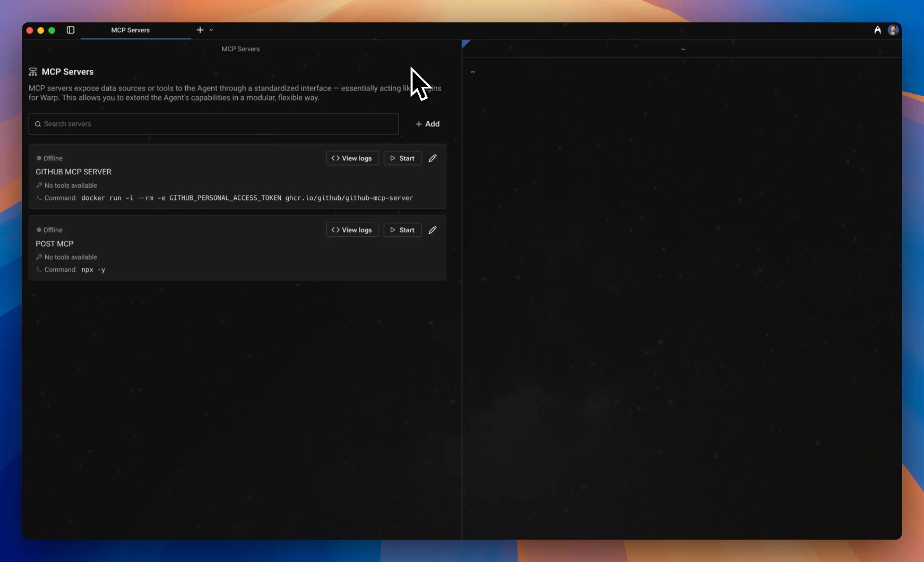Click the MCP Servers pane header
The image size is (924, 562).
coord(240,49)
